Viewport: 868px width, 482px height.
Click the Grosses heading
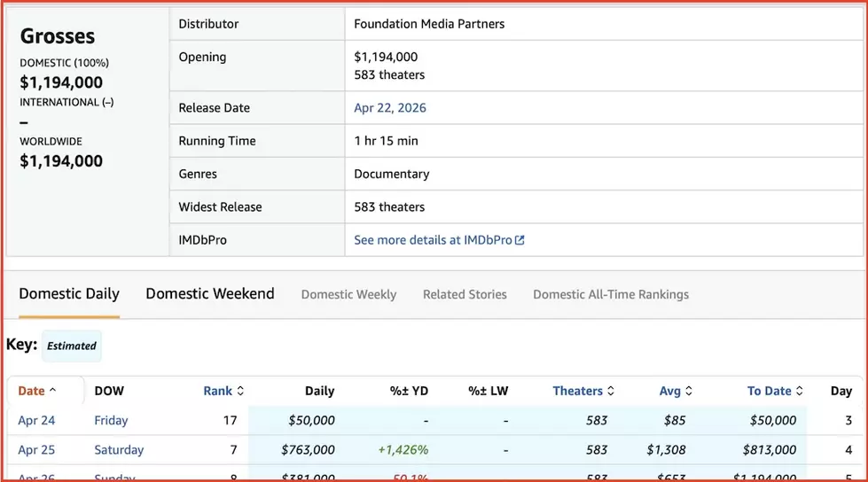(x=58, y=36)
